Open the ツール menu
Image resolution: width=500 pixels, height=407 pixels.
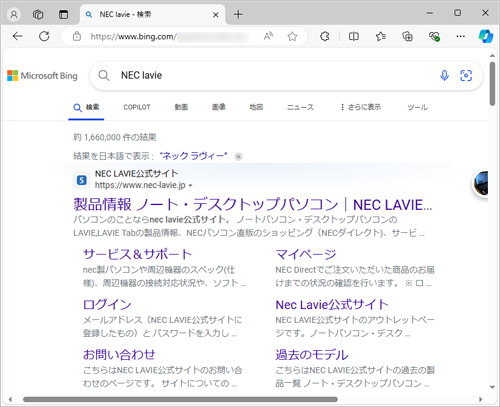[417, 107]
